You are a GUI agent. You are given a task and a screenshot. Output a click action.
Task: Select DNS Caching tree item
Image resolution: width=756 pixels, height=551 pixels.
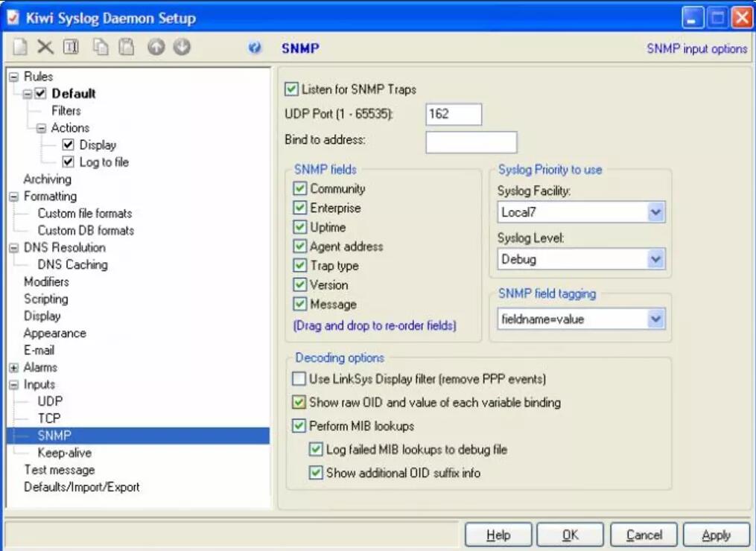[73, 264]
